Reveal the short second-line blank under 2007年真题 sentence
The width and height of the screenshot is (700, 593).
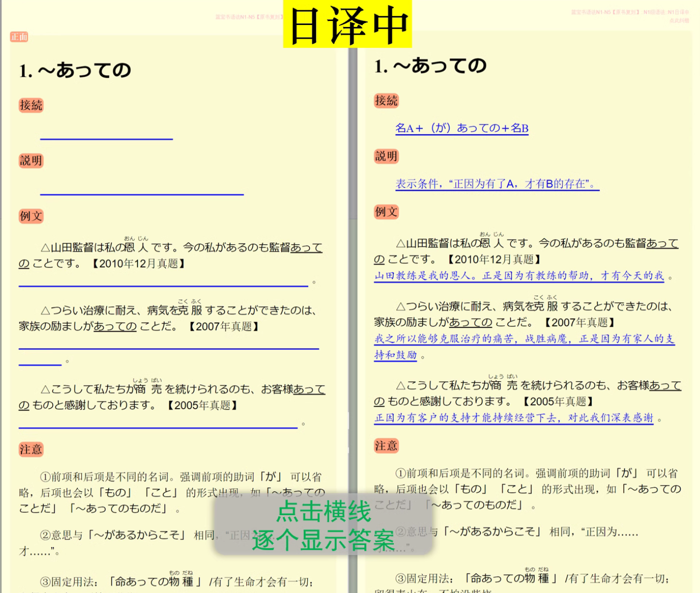point(40,364)
